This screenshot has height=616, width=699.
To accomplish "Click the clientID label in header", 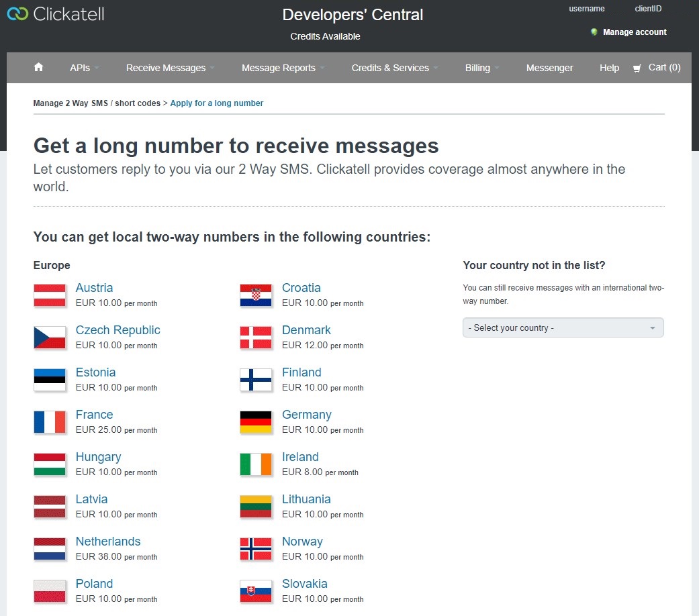I will (648, 9).
